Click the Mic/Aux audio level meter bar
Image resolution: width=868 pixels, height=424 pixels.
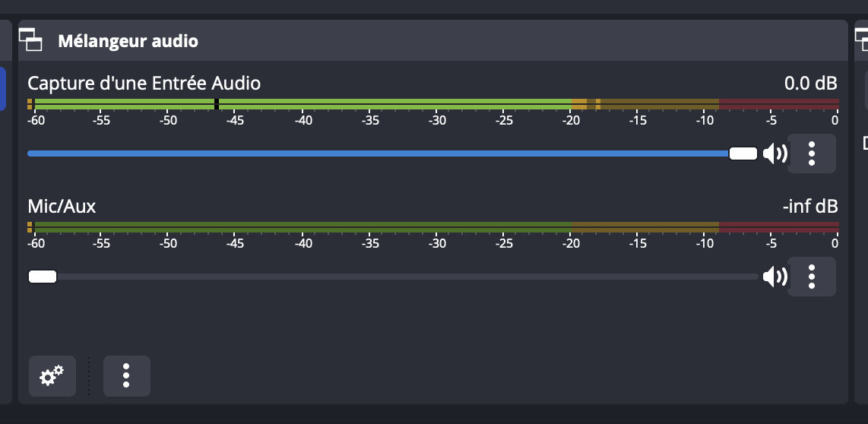pos(433,227)
